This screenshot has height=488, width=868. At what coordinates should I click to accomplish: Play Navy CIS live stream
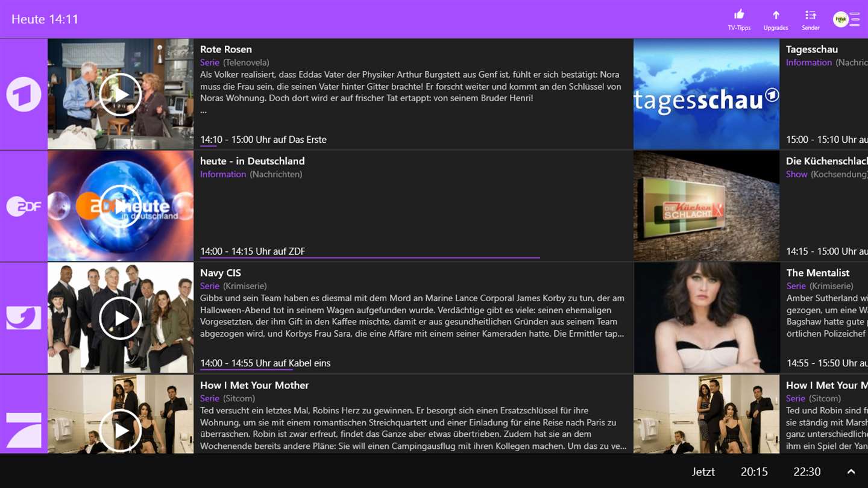121,318
